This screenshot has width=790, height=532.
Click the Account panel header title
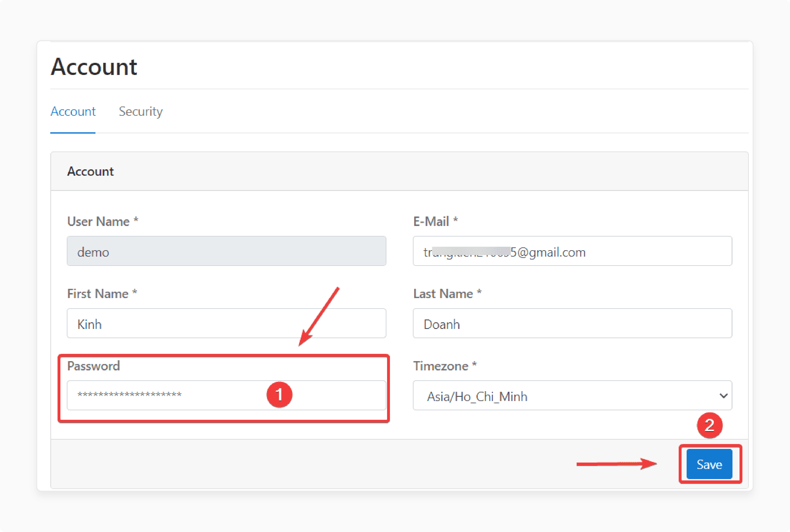90,171
